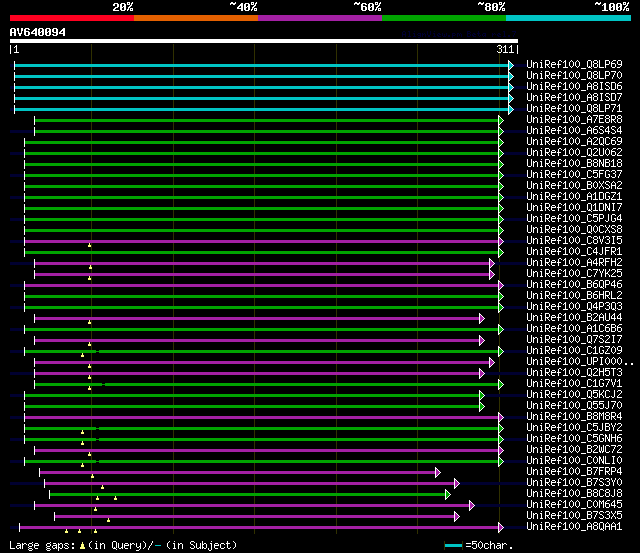This screenshot has width=640, height=553.
Task: Click the AV640094 query name
Action: [38, 32]
